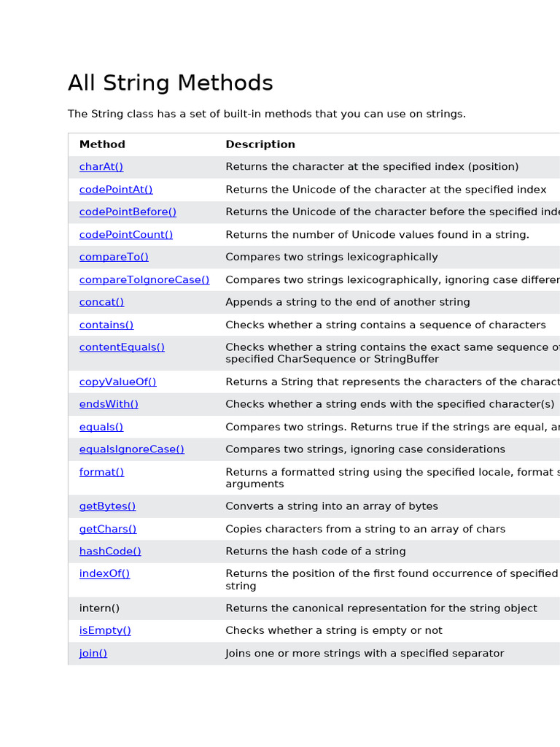Viewport: 560px width, 747px height.
Task: Click the indexOf() link
Action: click(x=104, y=574)
